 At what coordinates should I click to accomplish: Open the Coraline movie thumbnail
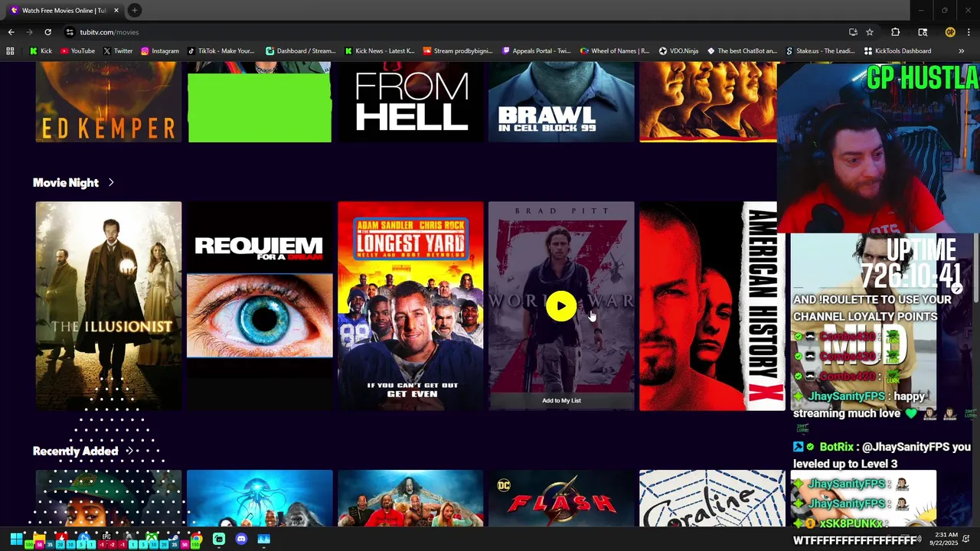(712, 498)
